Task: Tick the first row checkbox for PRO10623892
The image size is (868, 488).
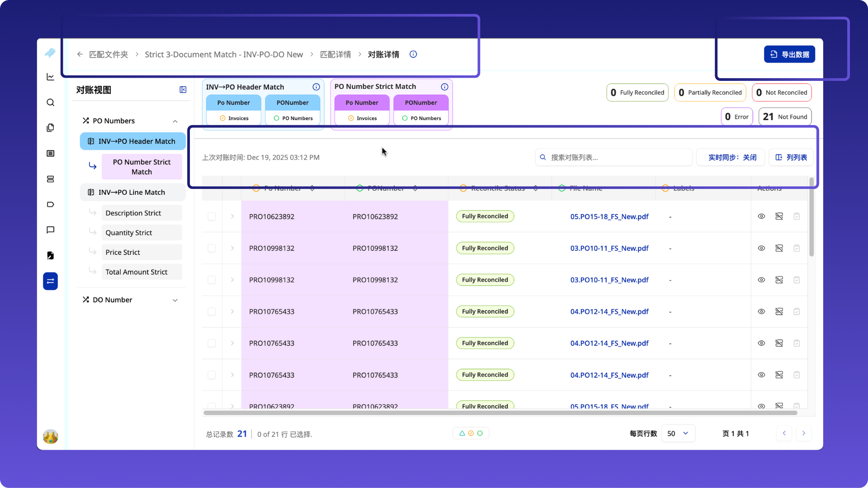Action: [212, 216]
